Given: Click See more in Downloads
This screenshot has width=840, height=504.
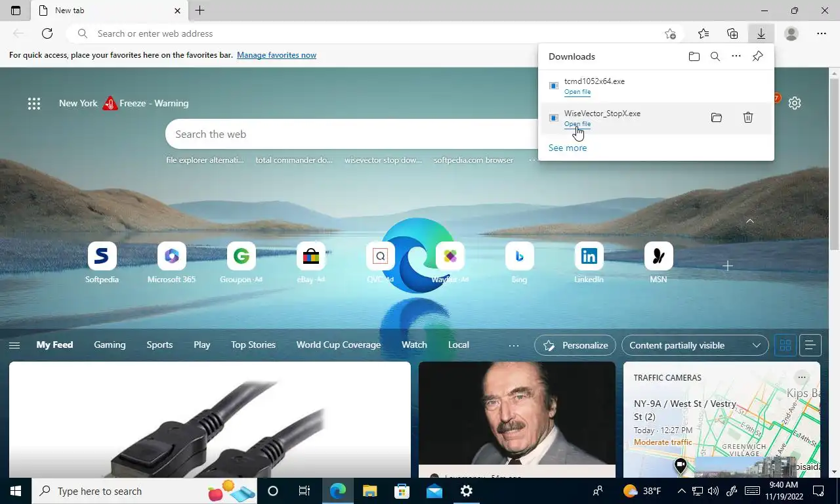Looking at the screenshot, I should [568, 148].
